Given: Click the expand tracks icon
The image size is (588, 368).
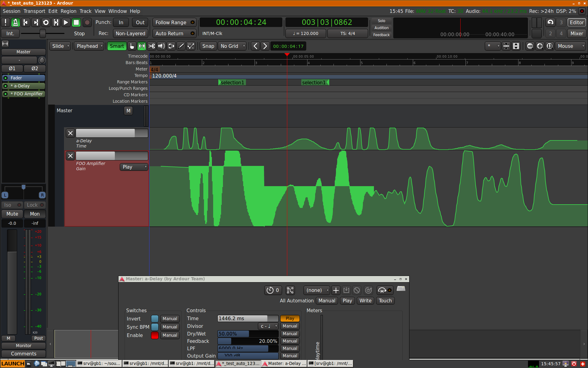Looking at the screenshot, I should tap(516, 46).
